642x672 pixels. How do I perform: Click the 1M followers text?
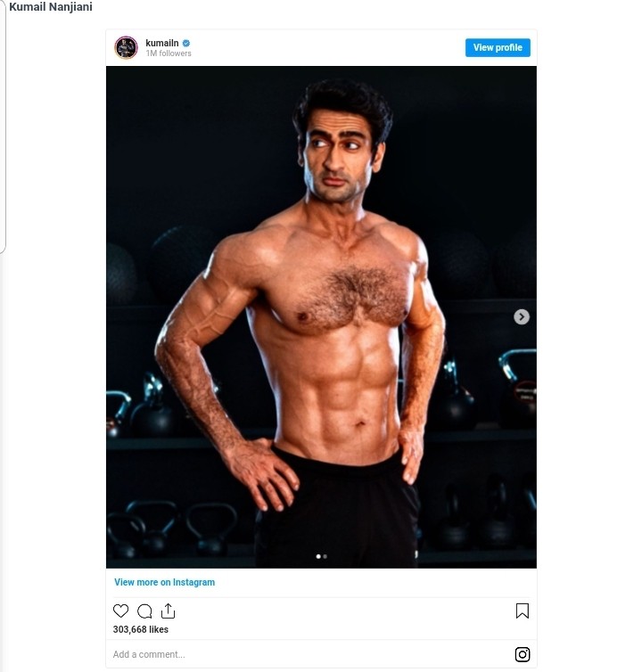tap(169, 53)
